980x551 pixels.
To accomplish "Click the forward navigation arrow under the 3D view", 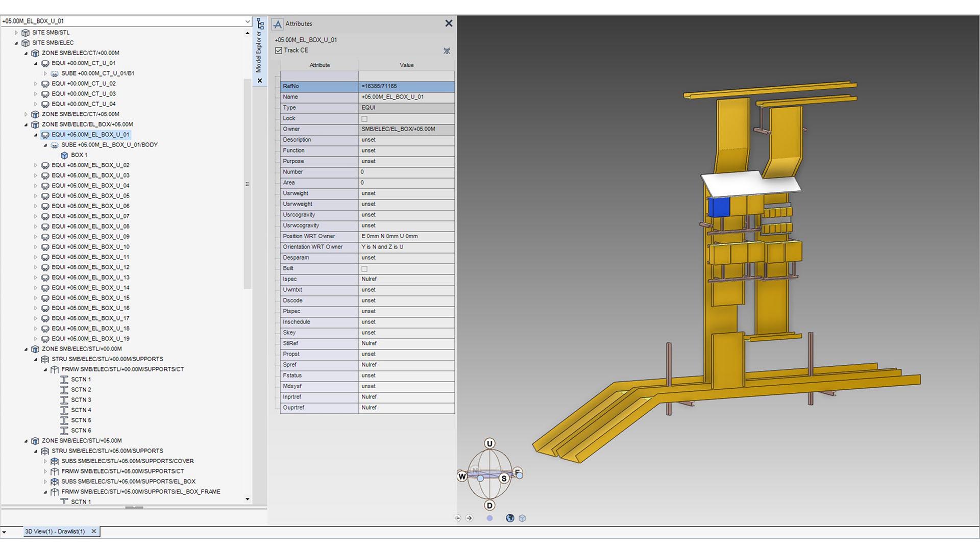I will point(469,518).
